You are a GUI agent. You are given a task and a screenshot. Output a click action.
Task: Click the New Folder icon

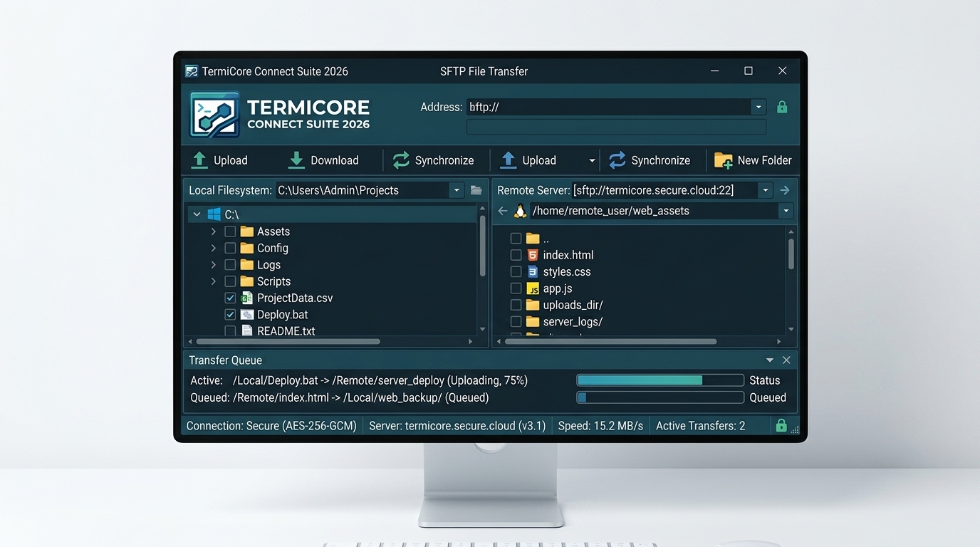coord(724,161)
